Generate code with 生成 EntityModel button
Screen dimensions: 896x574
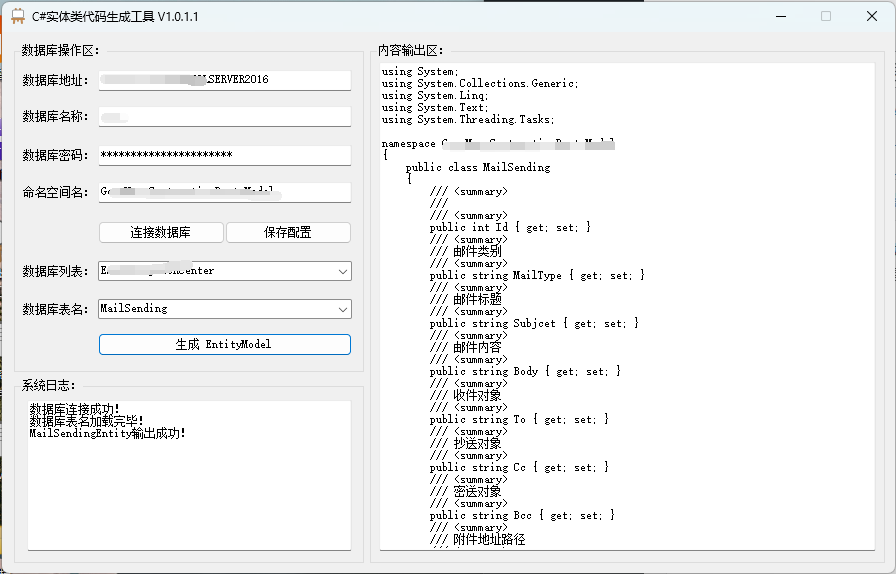(224, 344)
